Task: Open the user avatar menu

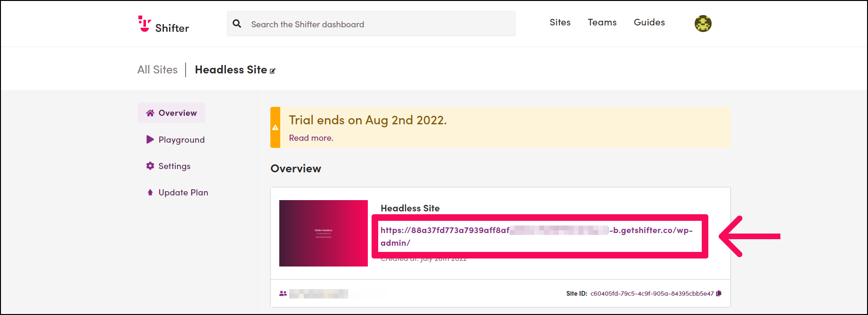Action: click(x=703, y=23)
